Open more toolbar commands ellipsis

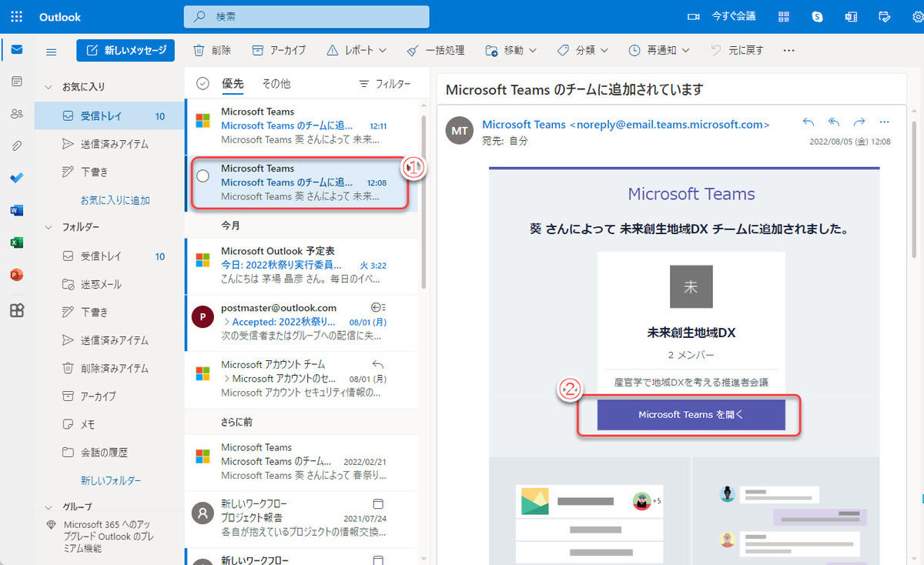788,50
